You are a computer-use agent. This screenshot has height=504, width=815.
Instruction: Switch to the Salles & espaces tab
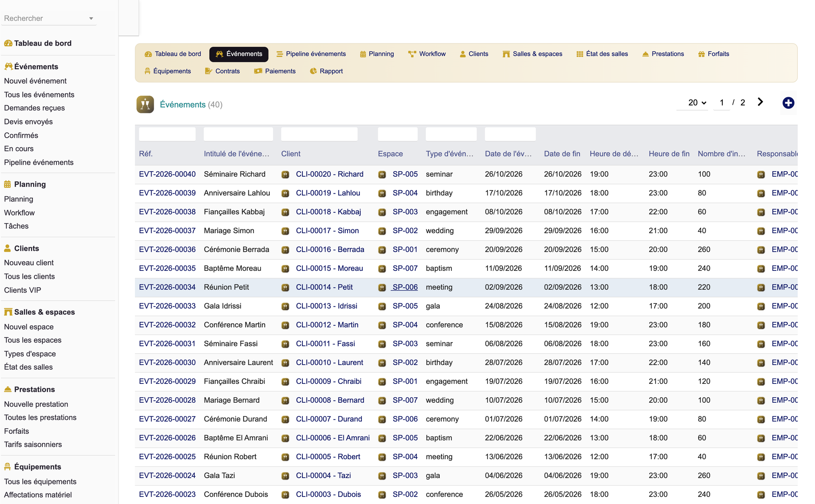[x=532, y=54]
